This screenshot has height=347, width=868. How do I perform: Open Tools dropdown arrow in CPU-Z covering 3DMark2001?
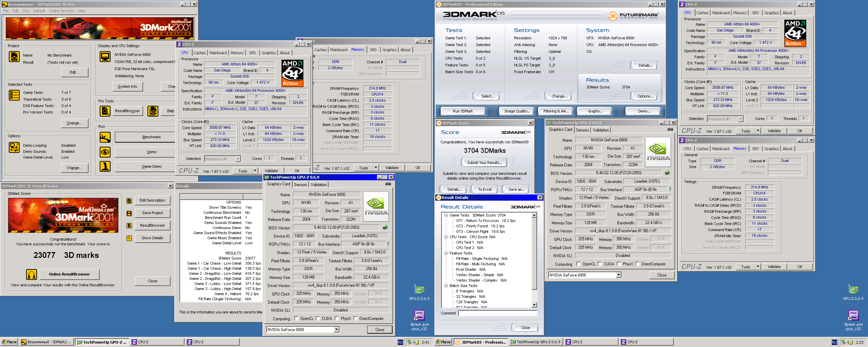255,171
